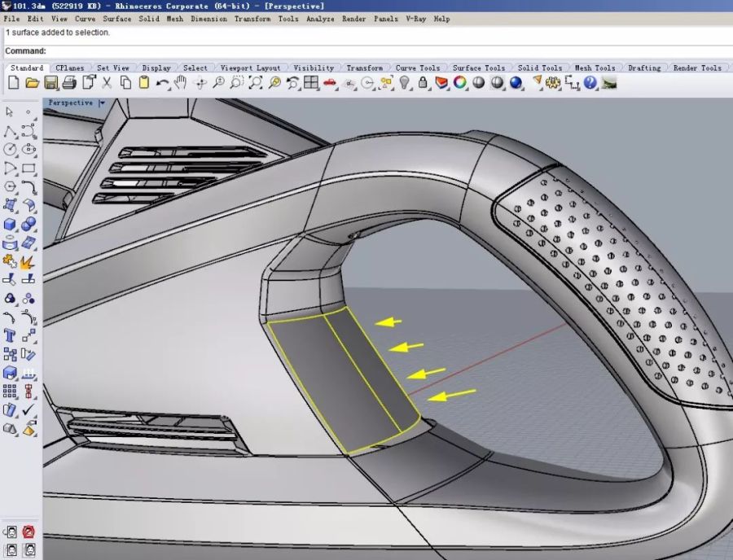Click the Explode tool icon
Image resolution: width=733 pixels, height=560 pixels.
(28, 262)
